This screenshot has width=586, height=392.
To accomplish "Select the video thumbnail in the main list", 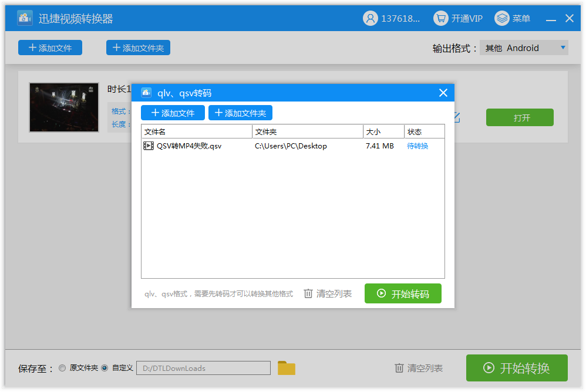I will point(64,107).
